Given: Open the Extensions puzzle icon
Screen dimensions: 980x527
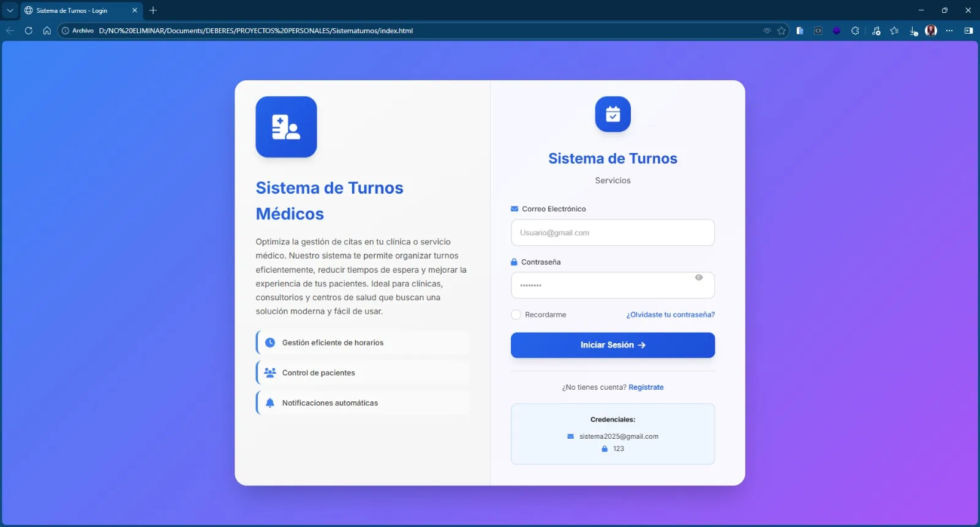Looking at the screenshot, I should tap(855, 31).
